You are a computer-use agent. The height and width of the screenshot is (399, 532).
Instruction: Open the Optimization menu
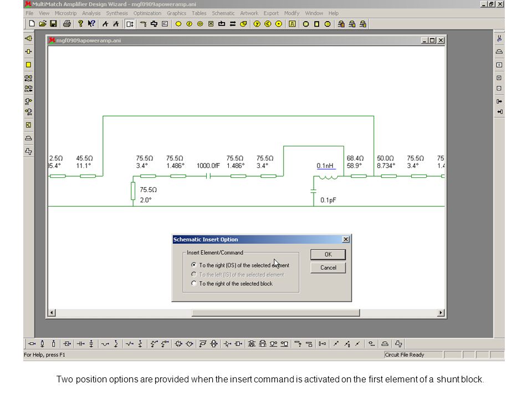pos(147,13)
